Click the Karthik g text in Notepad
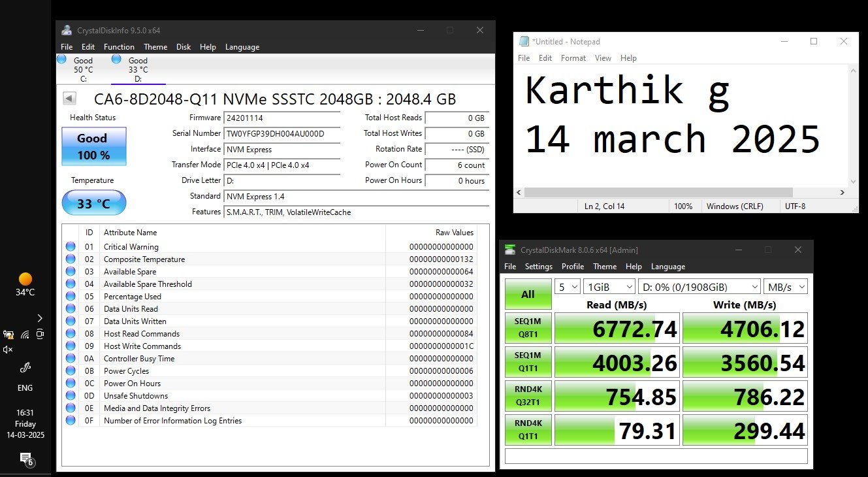 pyautogui.click(x=628, y=91)
